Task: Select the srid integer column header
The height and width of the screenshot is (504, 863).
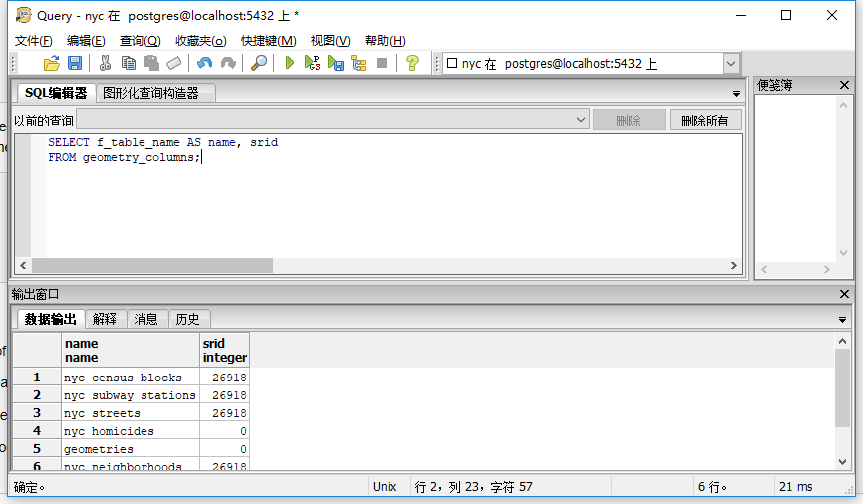Action: pos(224,350)
